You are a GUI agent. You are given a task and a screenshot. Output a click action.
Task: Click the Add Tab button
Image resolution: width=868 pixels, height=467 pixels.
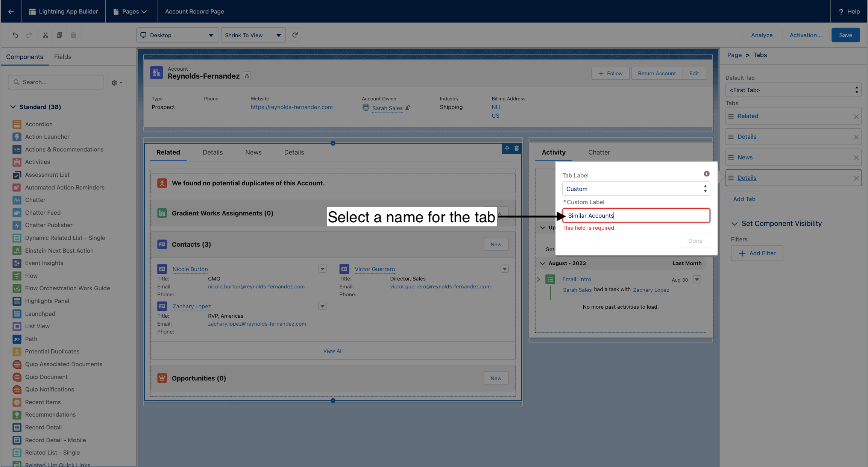click(x=744, y=199)
